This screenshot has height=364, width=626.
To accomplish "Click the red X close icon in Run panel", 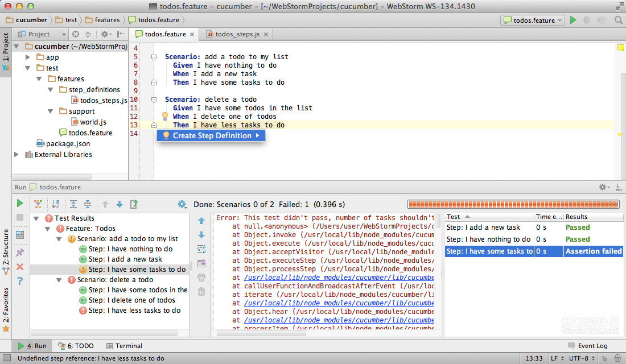I will (x=19, y=267).
